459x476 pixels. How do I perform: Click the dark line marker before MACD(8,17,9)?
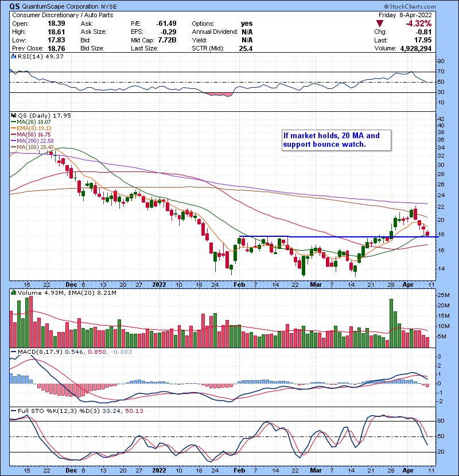[13, 352]
